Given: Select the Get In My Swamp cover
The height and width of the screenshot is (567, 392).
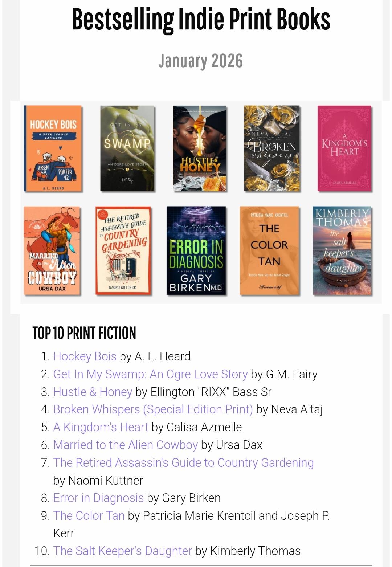Looking at the screenshot, I should pyautogui.click(x=127, y=148).
